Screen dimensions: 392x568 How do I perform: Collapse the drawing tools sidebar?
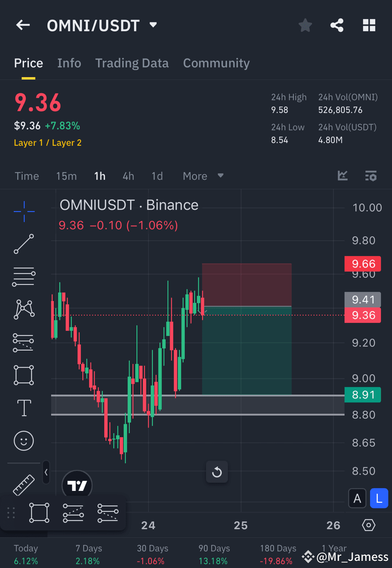pos(45,472)
